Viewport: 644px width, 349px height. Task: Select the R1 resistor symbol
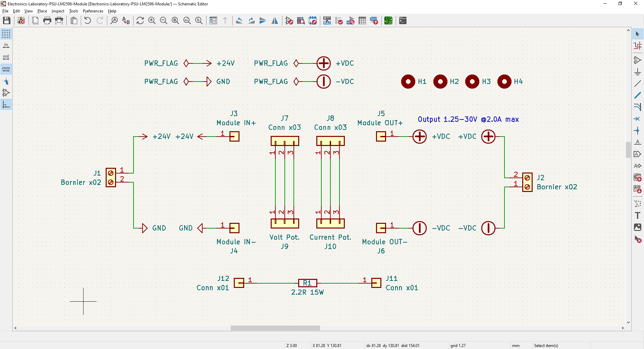click(x=308, y=283)
